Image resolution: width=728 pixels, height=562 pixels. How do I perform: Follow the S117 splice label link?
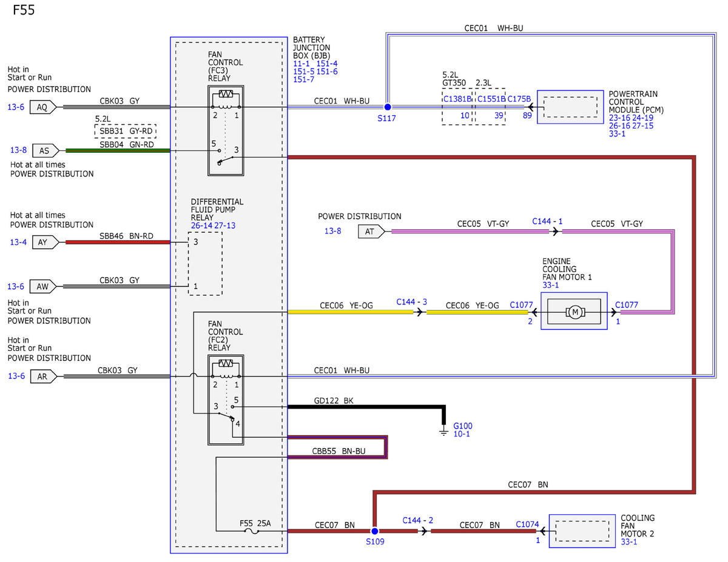tap(386, 118)
